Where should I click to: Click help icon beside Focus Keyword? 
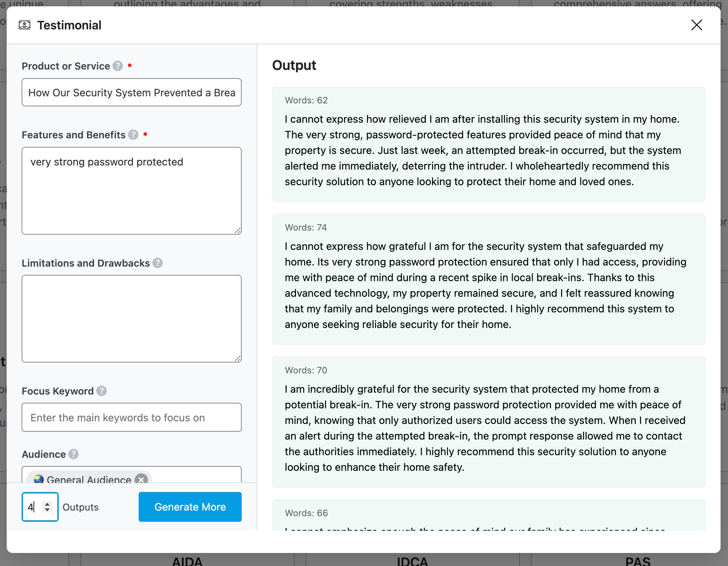pyautogui.click(x=102, y=391)
